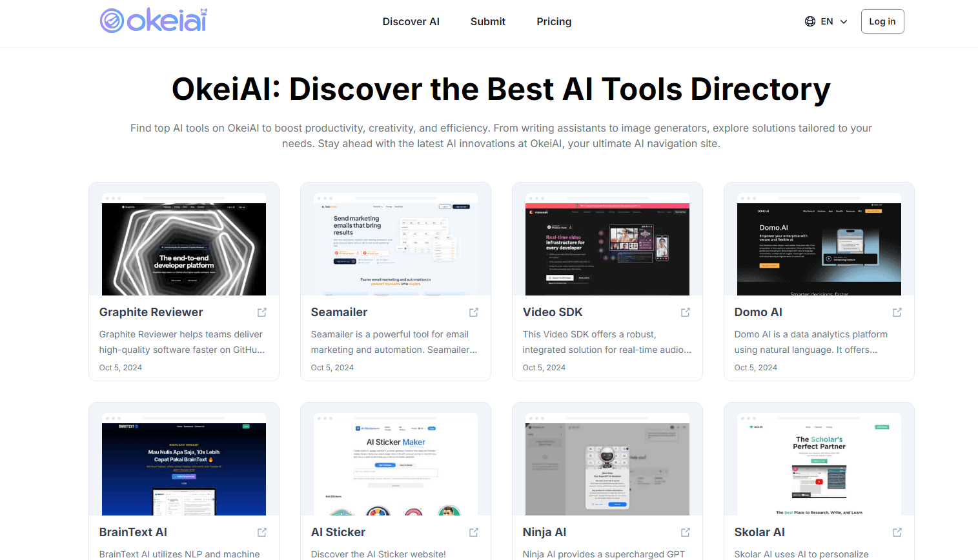Open the Seamailer title link
Viewport: 978px width, 560px height.
(339, 312)
